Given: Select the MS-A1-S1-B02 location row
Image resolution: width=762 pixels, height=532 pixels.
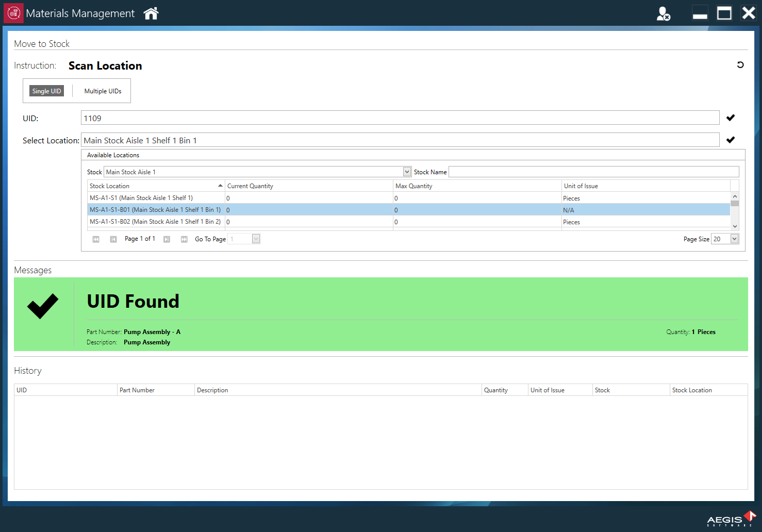Looking at the screenshot, I should point(155,222).
